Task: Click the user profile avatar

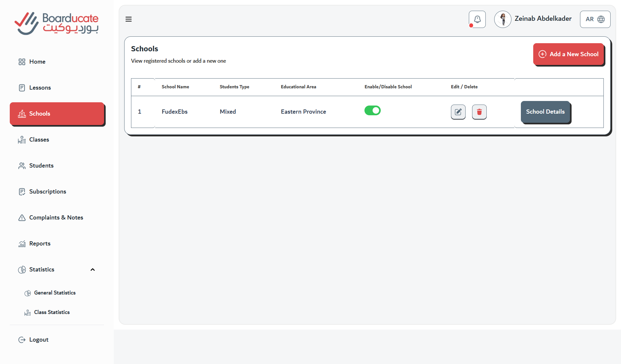Action: pyautogui.click(x=503, y=19)
